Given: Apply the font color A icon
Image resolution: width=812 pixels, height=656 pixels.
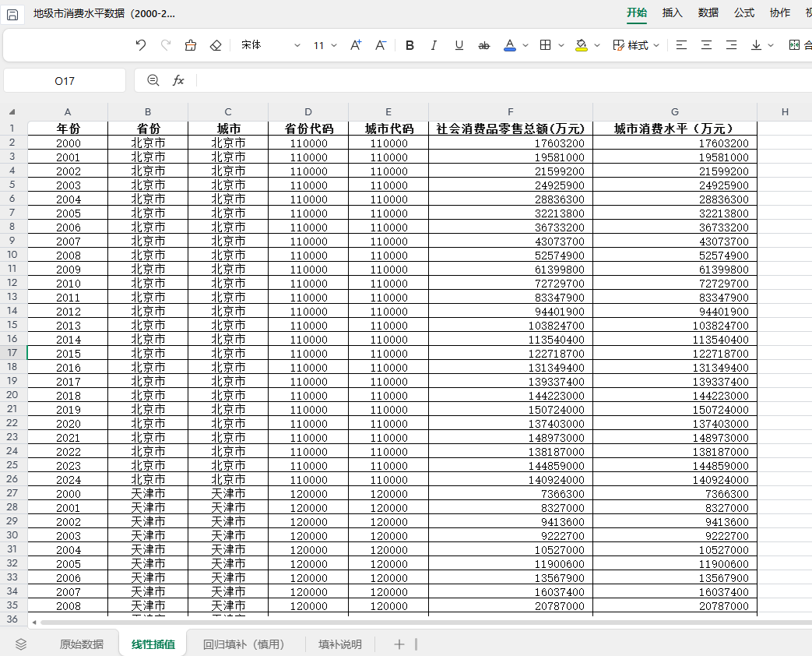Looking at the screenshot, I should coord(510,46).
